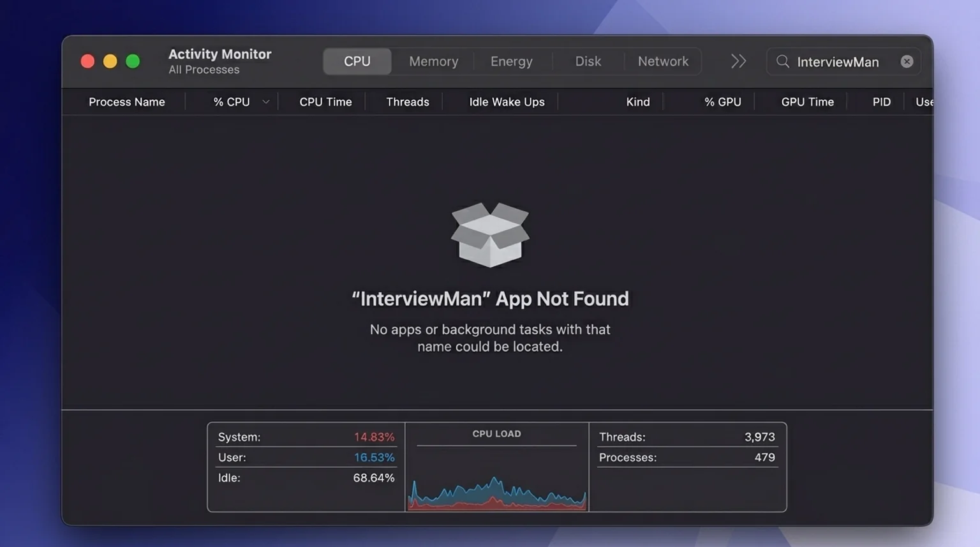Sort by Threads column header

(x=408, y=102)
